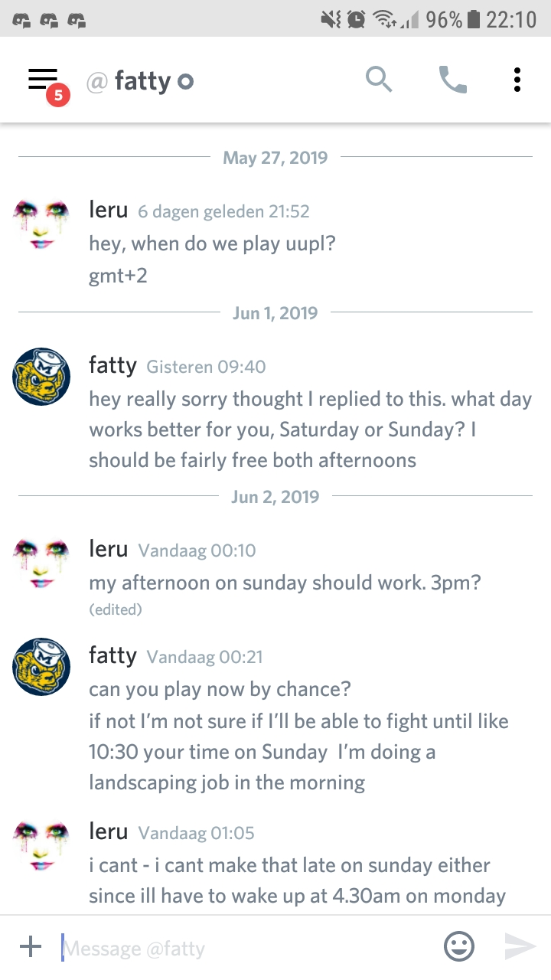The height and width of the screenshot is (980, 551).
Task: Tap the username leru at 00:10
Action: [108, 548]
